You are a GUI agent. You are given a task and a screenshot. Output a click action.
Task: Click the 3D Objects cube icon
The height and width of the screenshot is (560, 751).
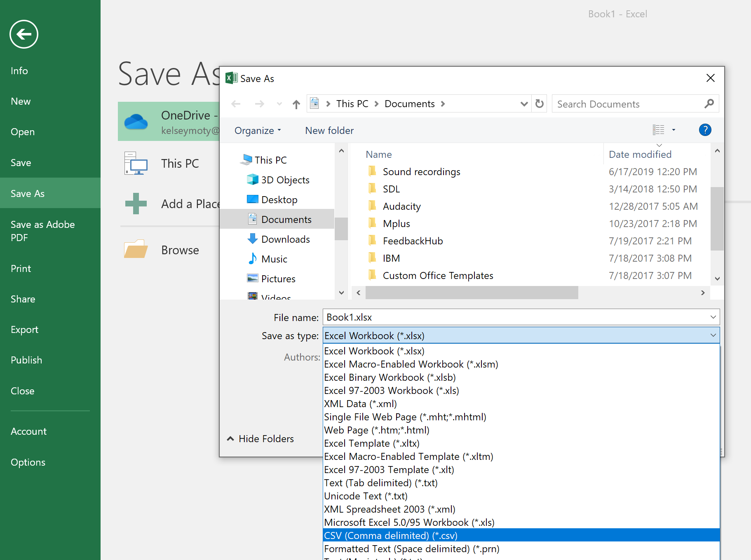[252, 179]
